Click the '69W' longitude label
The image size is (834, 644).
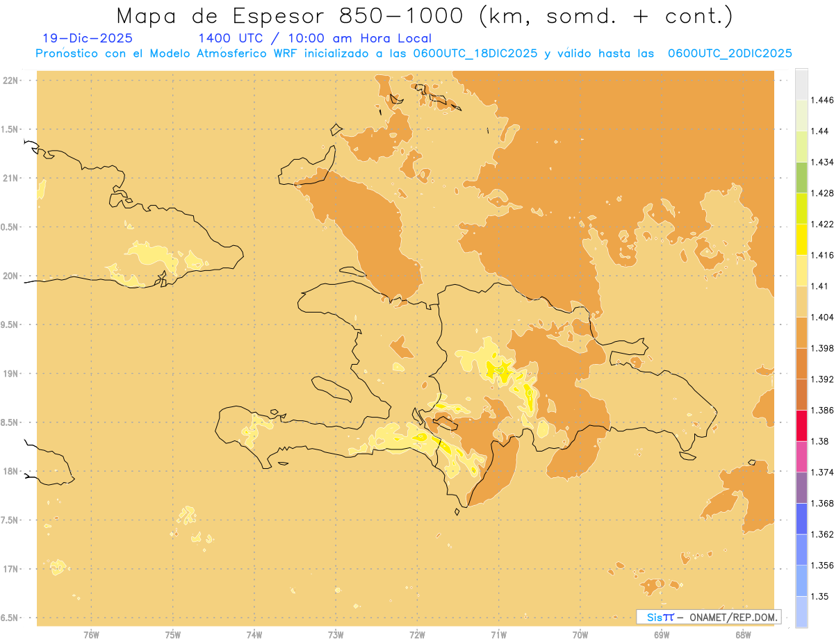coord(662,634)
